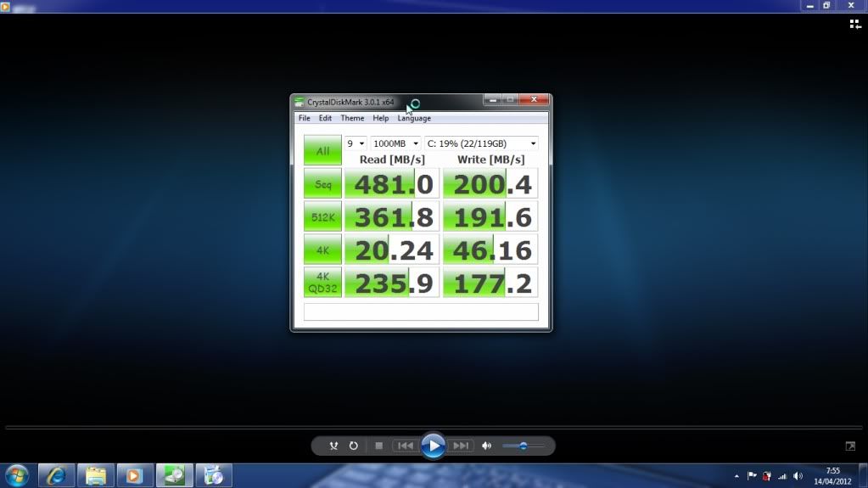The height and width of the screenshot is (488, 868).
Task: Enter full screen via bottom-right icon
Action: click(x=850, y=446)
